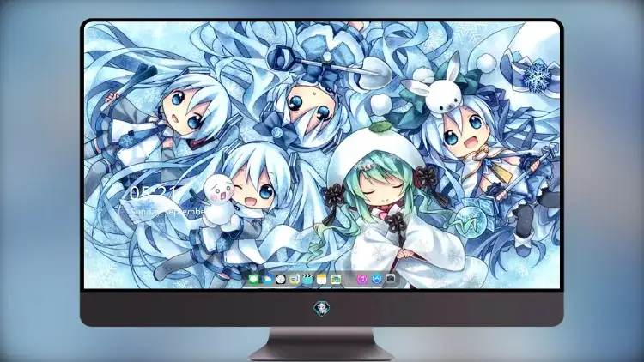Click the Sunday September date text
This screenshot has height=362, width=644.
click(x=168, y=212)
